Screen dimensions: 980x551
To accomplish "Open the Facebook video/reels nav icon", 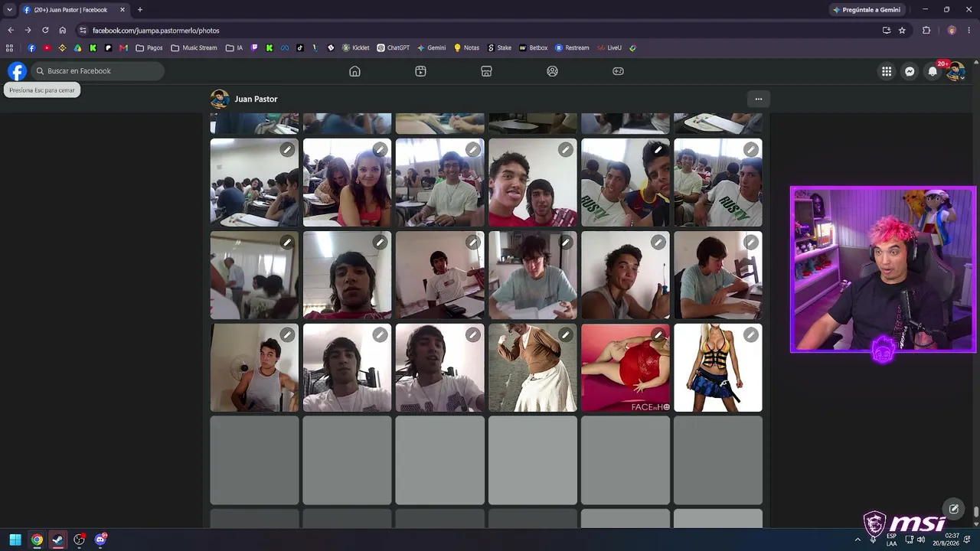I will click(x=420, y=71).
